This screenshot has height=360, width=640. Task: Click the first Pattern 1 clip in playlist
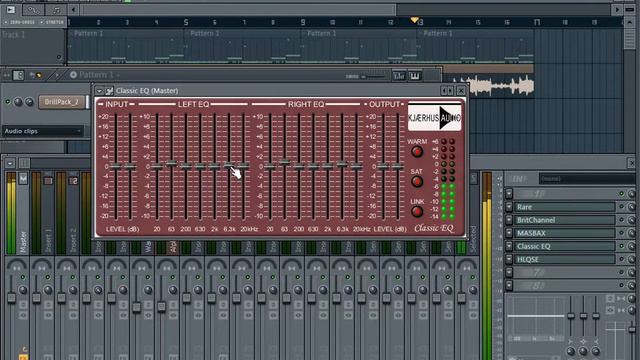(x=126, y=46)
